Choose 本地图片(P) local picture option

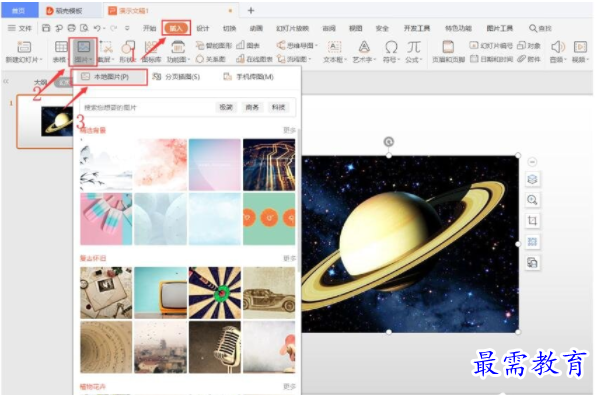[x=110, y=77]
